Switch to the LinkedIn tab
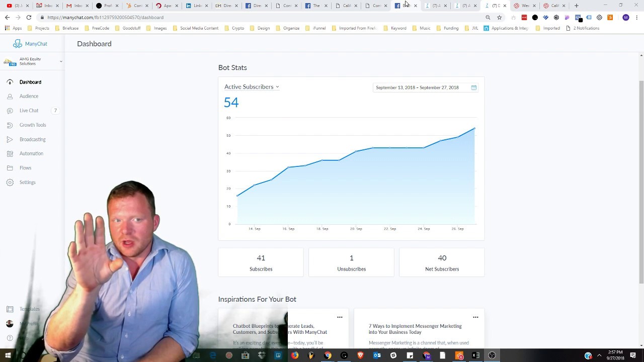The width and height of the screenshot is (644, 362). tap(197, 6)
